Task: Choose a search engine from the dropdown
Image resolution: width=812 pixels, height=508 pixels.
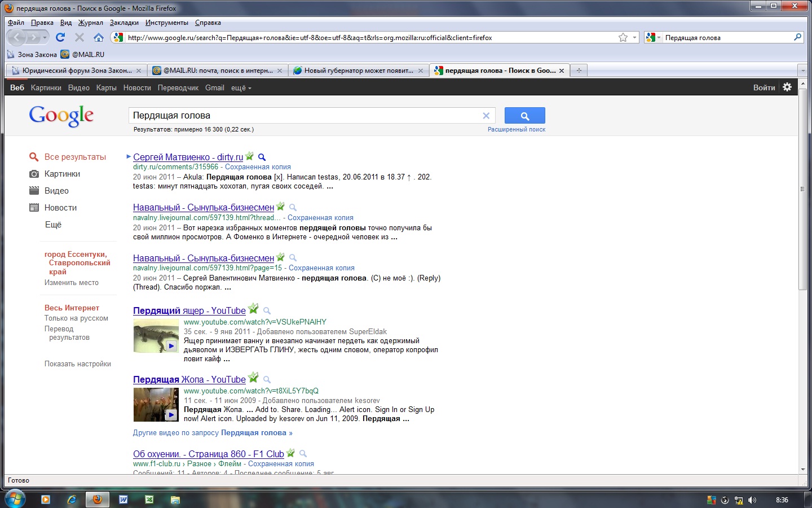Action: click(x=653, y=38)
